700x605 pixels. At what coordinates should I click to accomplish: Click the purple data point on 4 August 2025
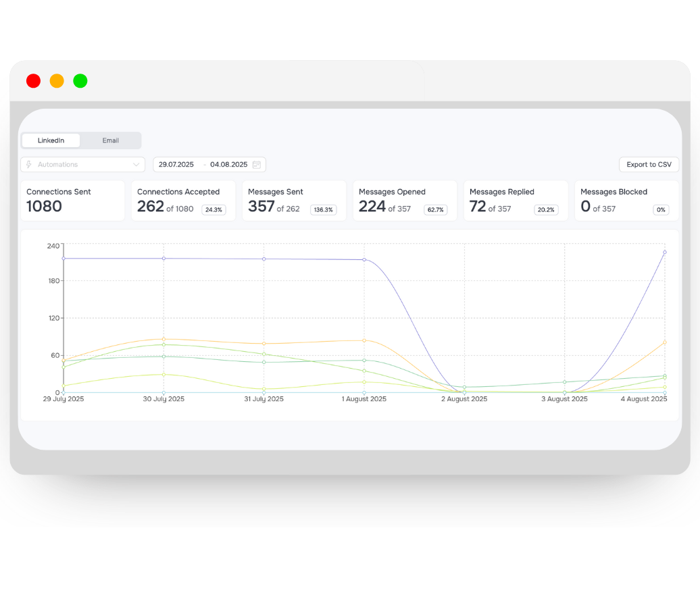coord(665,253)
